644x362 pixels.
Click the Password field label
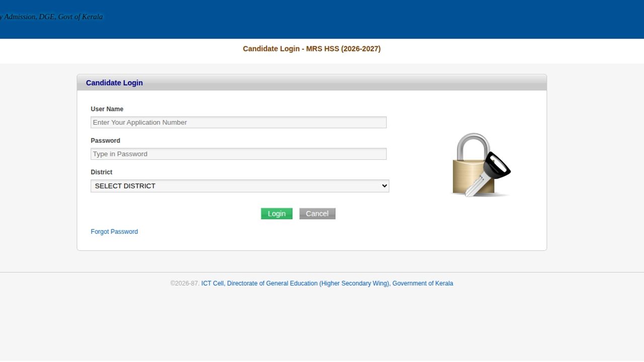tap(105, 141)
